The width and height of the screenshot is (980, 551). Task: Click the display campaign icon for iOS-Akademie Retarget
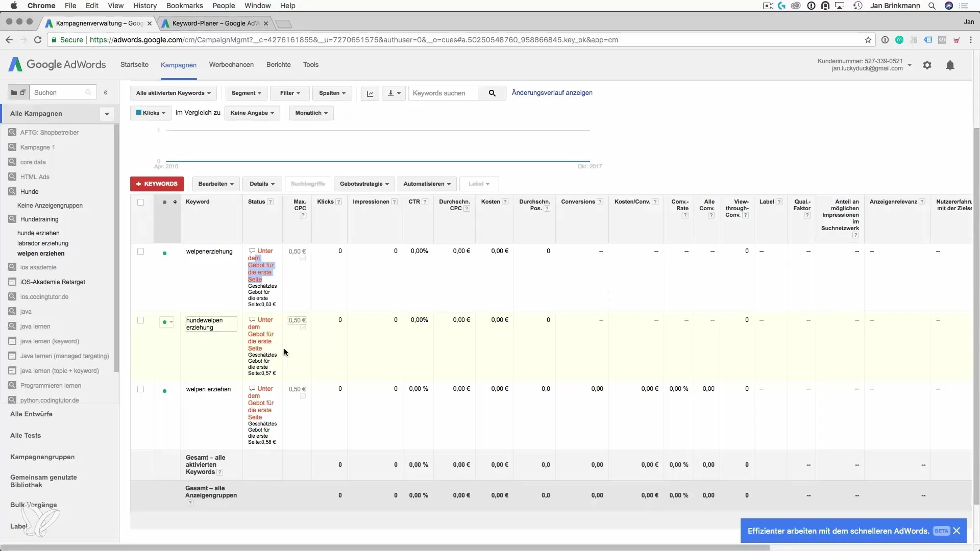click(x=12, y=282)
